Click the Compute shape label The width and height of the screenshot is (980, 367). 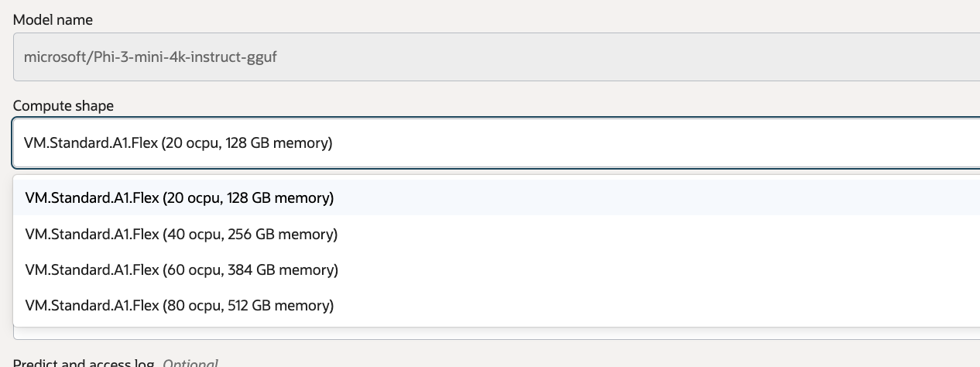(63, 105)
